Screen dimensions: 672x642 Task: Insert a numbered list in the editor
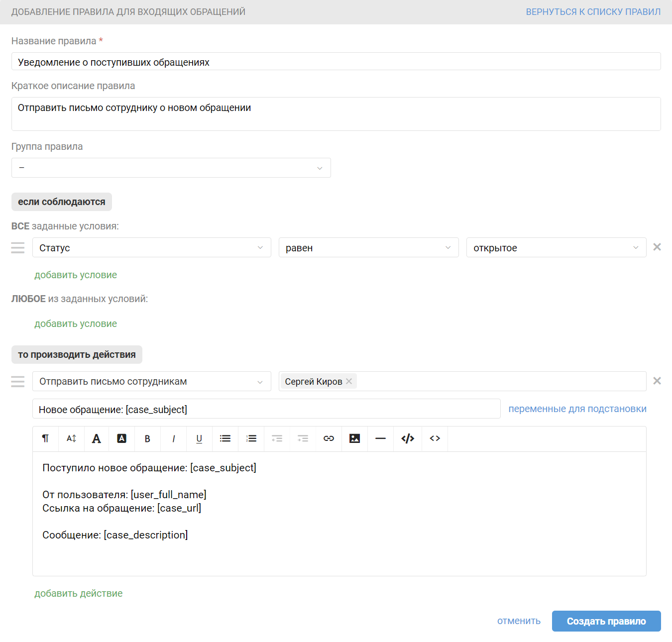(251, 438)
